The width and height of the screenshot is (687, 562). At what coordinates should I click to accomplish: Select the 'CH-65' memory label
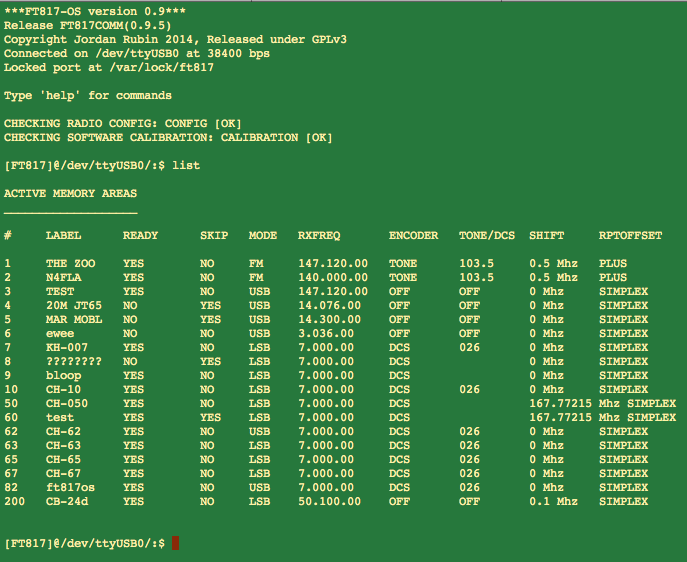coord(64,460)
